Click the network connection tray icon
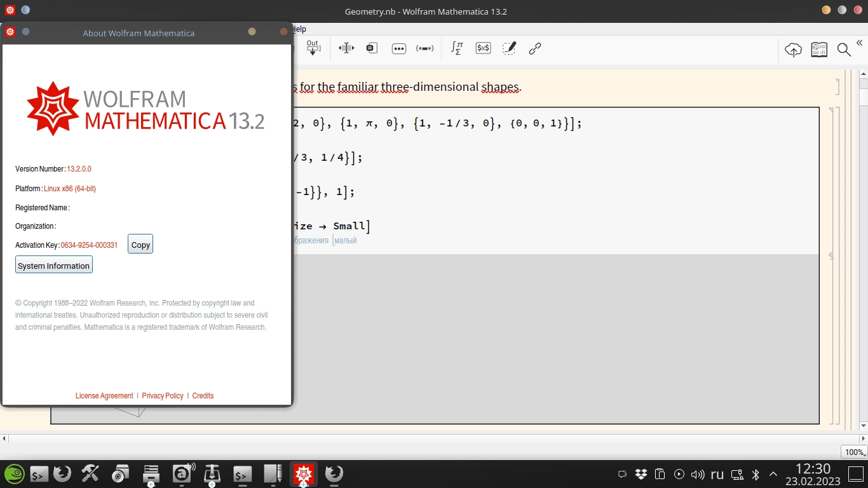The height and width of the screenshot is (488, 868). 737,474
